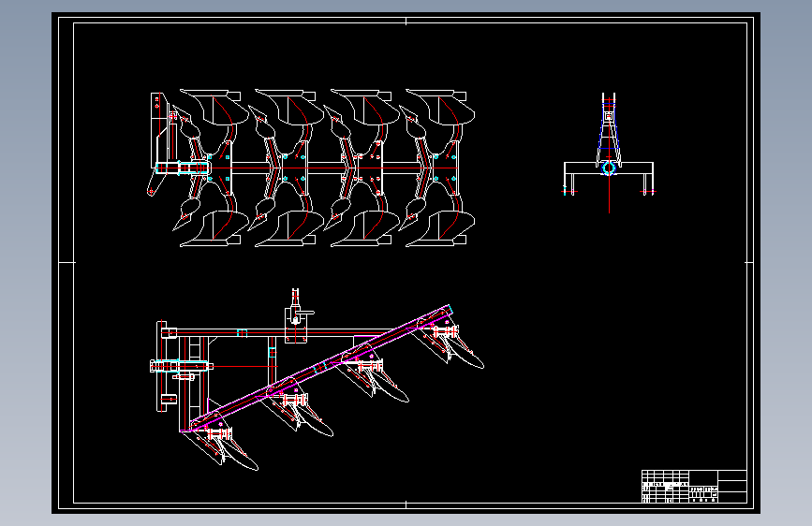812x526 pixels.
Task: Click the front view of the hitch frame
Action: coord(609,153)
